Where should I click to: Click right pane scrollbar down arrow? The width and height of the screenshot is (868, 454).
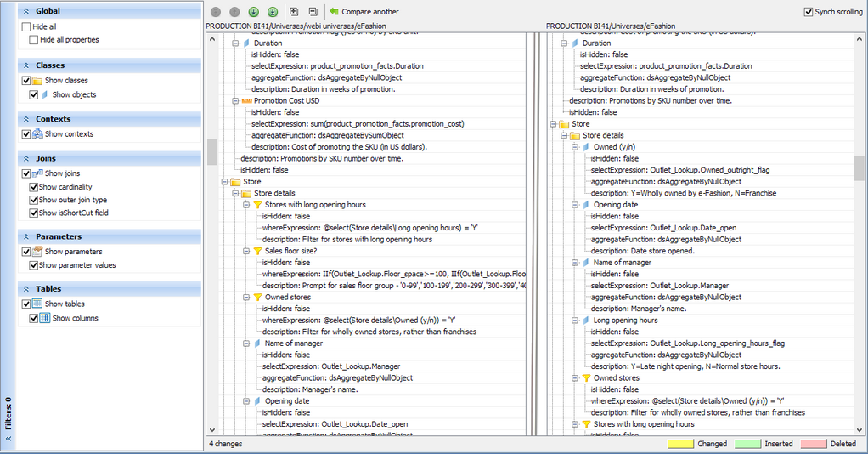[860, 429]
